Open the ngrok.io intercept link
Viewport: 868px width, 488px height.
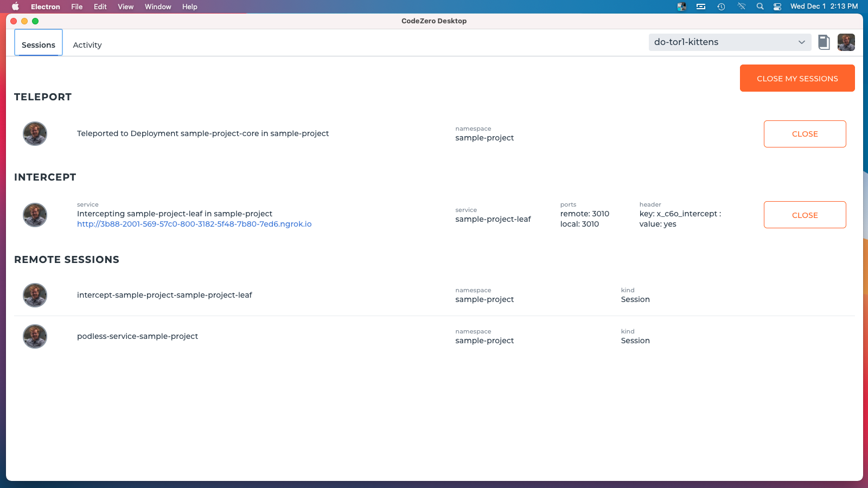(194, 224)
